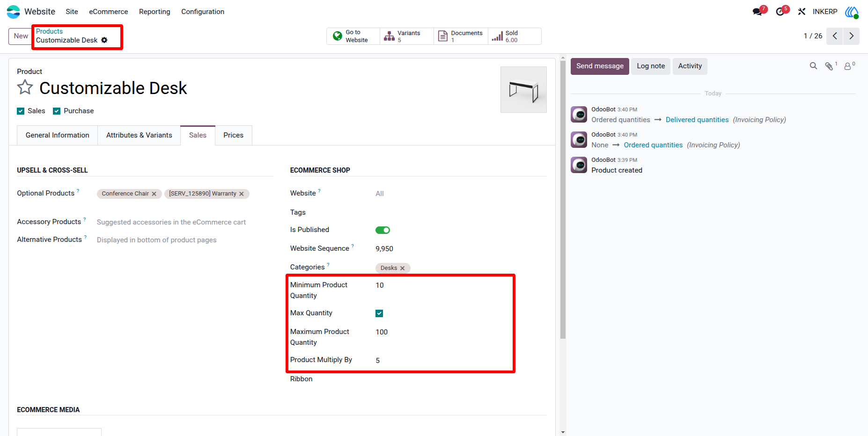Switch to the General Information tab
Viewport: 868px width, 436px height.
click(x=58, y=135)
